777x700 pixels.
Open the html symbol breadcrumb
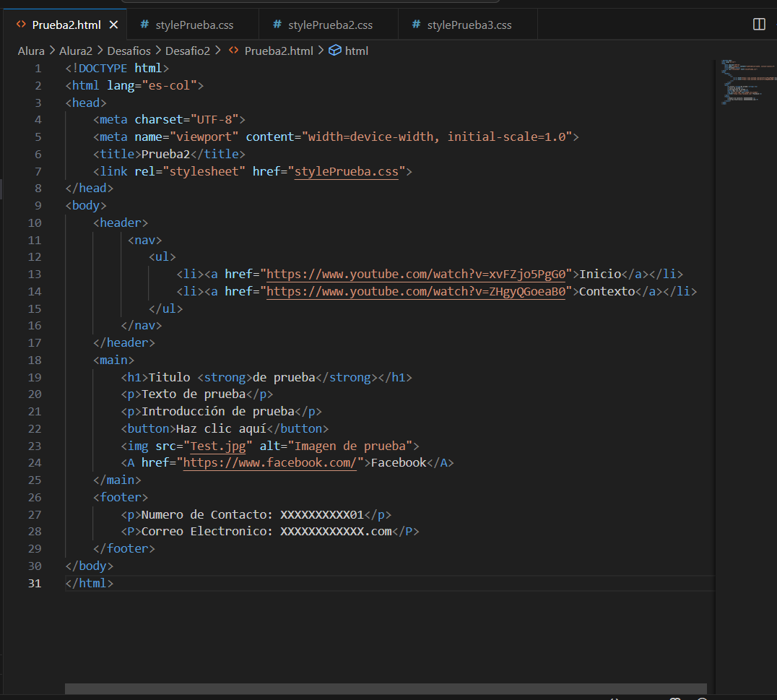(x=356, y=51)
